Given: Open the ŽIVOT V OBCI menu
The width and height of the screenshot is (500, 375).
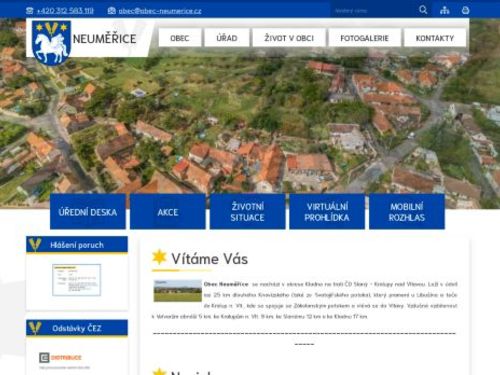Looking at the screenshot, I should [289, 38].
